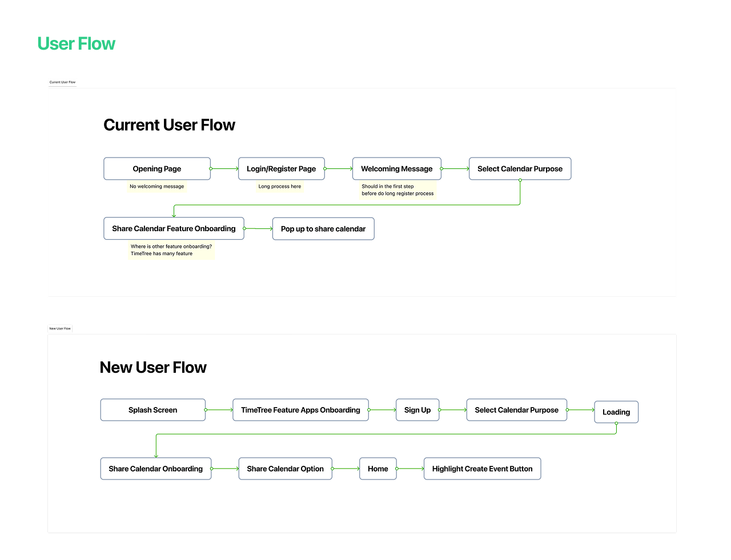Click the Loading node
The image size is (731, 560).
[x=616, y=412]
